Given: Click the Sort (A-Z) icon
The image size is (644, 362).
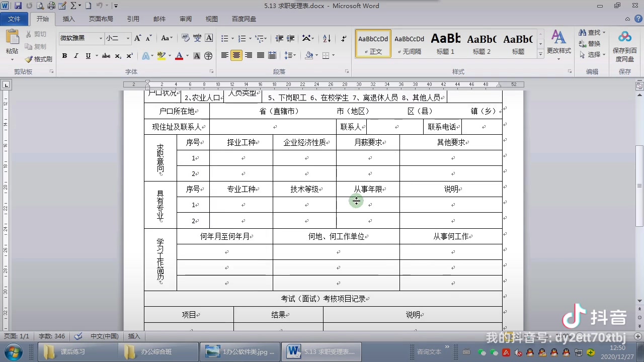Looking at the screenshot, I should pos(327,38).
